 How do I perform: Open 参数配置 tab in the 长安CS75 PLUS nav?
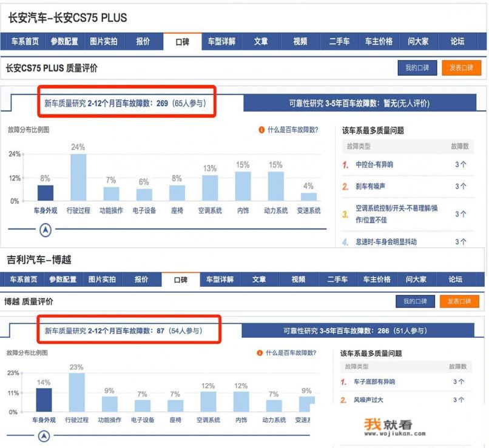click(64, 41)
